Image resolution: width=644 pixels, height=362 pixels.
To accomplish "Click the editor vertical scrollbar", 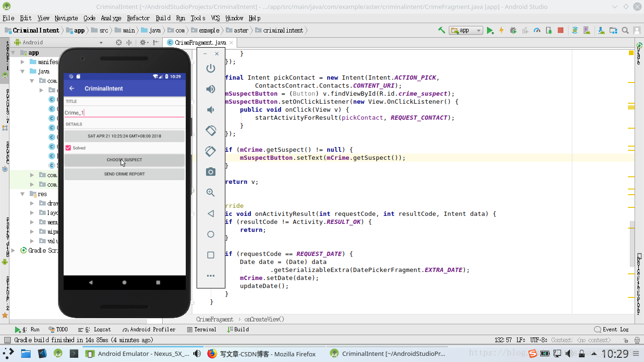I will 632,244.
